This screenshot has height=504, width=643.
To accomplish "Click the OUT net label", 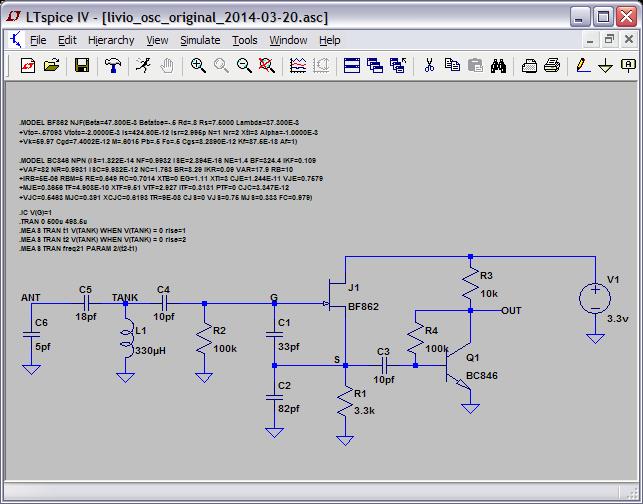I will click(x=511, y=310).
